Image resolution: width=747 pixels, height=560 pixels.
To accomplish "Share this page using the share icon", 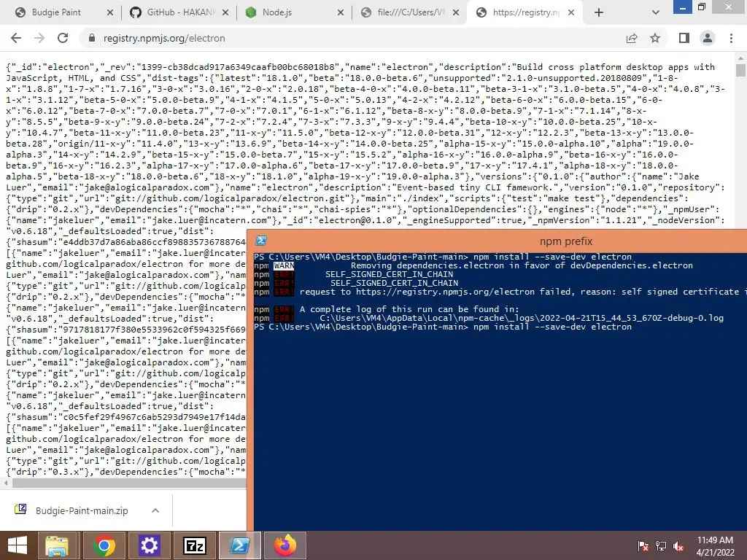I will click(632, 38).
